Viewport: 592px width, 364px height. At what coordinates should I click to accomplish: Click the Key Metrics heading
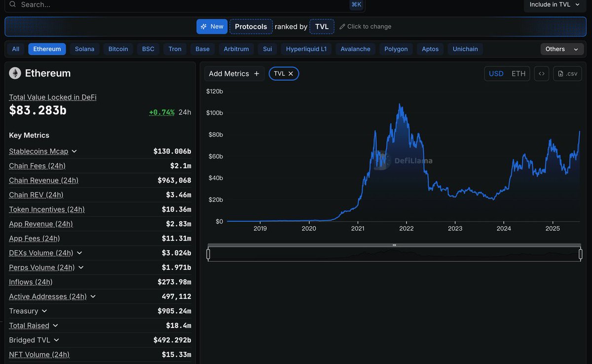pos(29,135)
